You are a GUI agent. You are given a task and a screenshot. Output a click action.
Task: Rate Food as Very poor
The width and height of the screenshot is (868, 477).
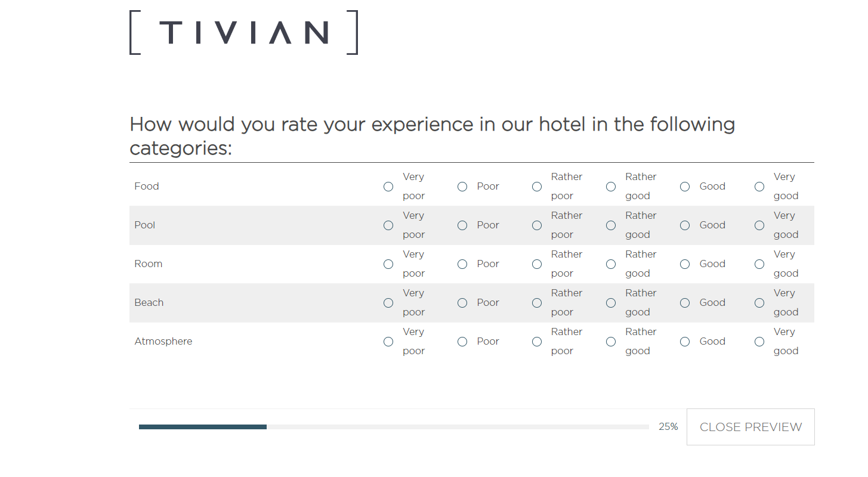pos(388,187)
